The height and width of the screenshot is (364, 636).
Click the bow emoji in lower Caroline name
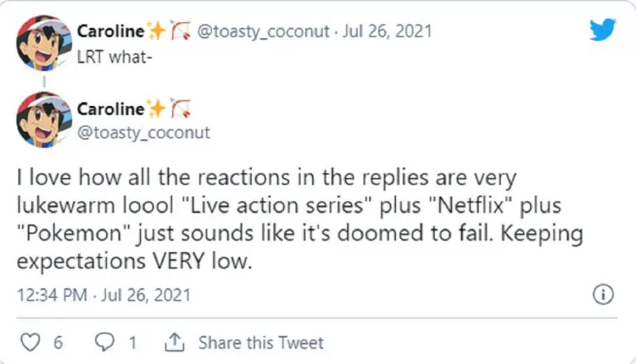180,108
